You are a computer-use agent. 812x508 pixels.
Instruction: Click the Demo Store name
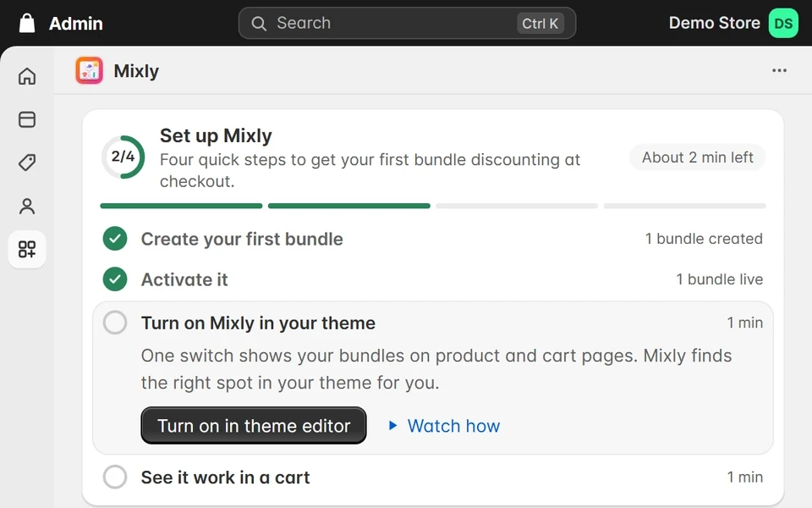coord(714,23)
